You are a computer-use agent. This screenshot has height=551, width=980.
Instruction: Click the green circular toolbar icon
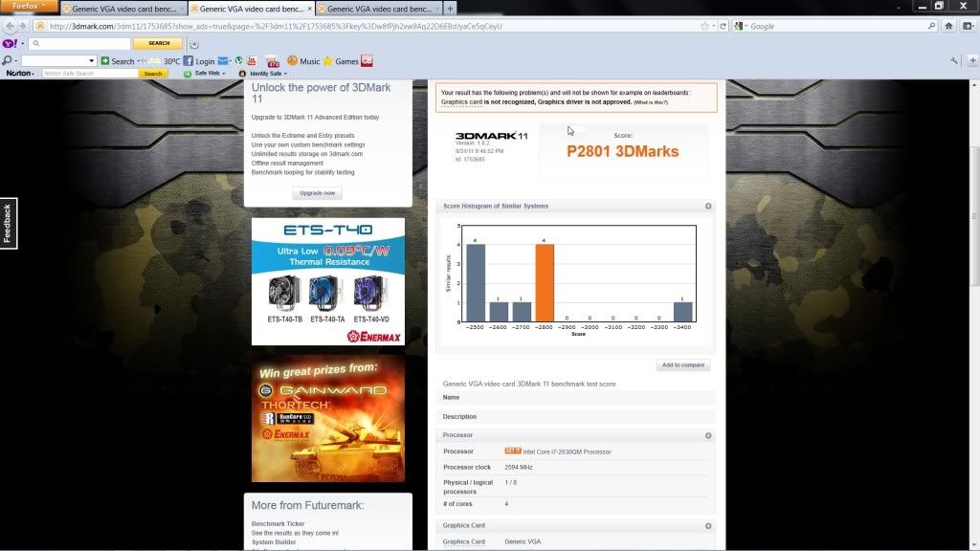pos(238,61)
